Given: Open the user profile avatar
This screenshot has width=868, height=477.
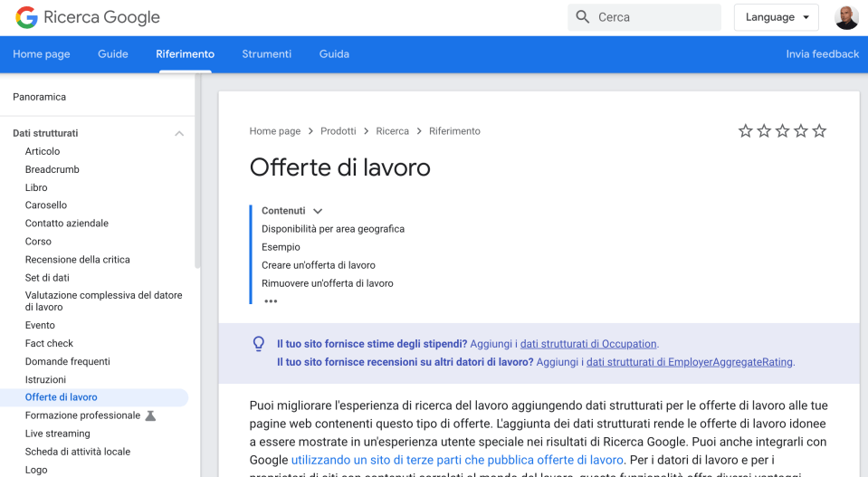Looking at the screenshot, I should pyautogui.click(x=846, y=17).
